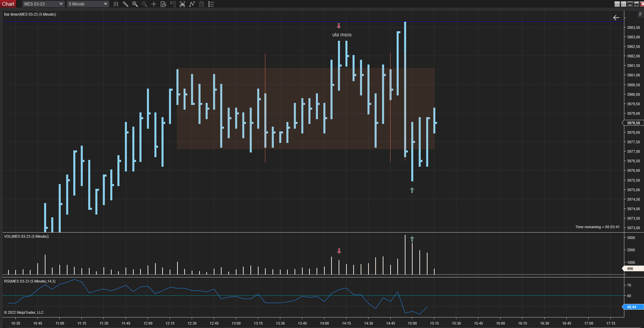Open the Indicators dialog

click(192, 4)
